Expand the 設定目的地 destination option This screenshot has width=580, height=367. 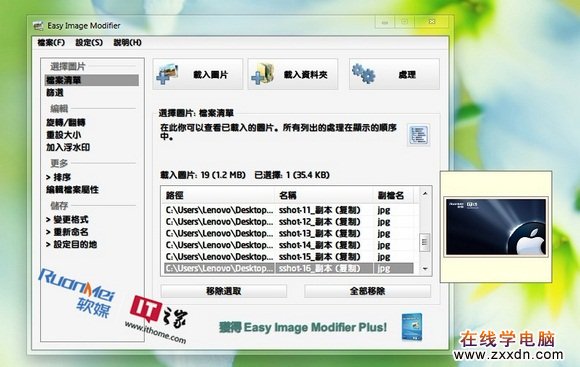[x=71, y=245]
